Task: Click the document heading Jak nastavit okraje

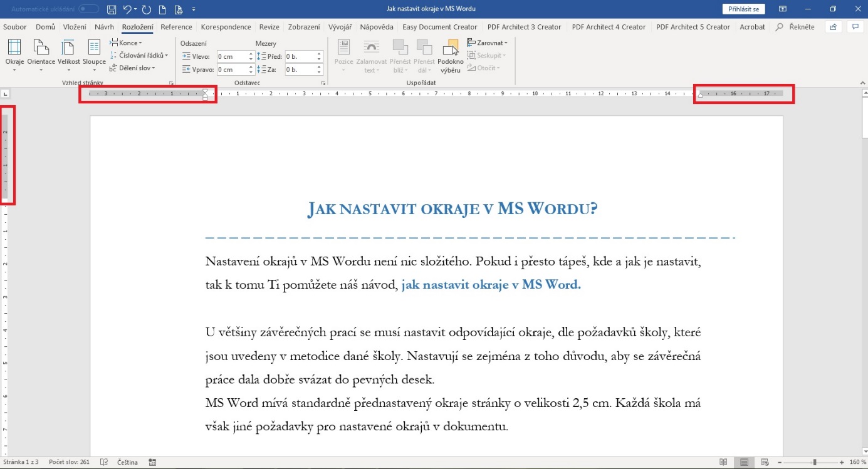Action: tap(452, 209)
